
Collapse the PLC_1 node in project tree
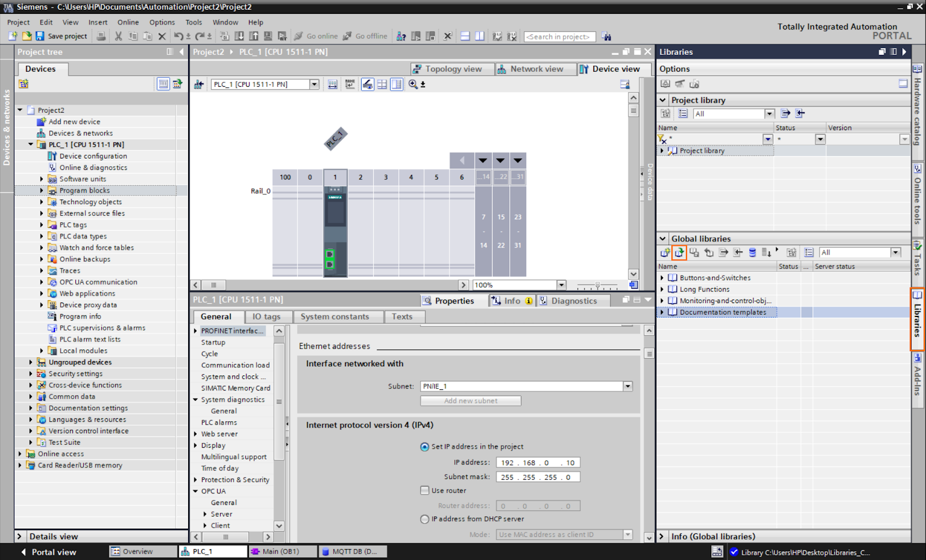click(x=31, y=145)
